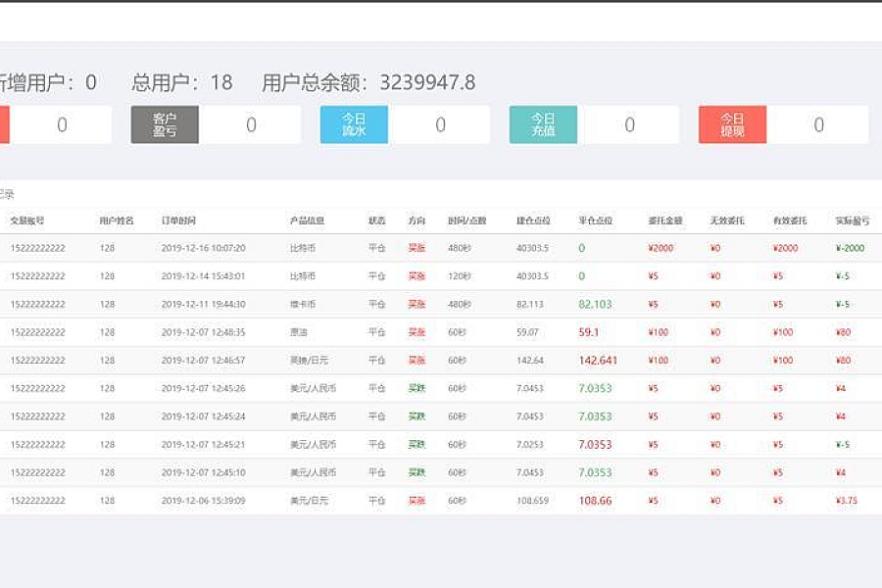Image resolution: width=882 pixels, height=588 pixels.
Task: Click the 产品信息 column header
Action: point(307,220)
